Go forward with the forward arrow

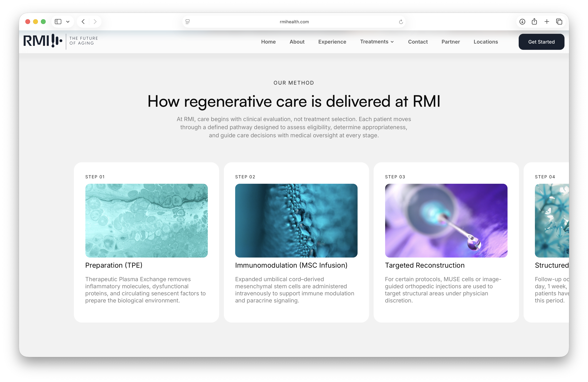(x=95, y=22)
